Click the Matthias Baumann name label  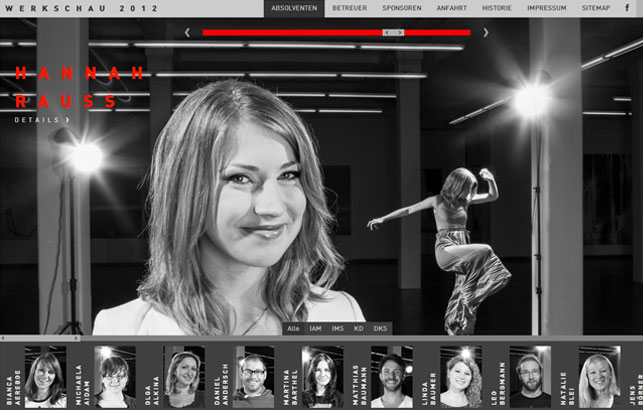(360, 385)
